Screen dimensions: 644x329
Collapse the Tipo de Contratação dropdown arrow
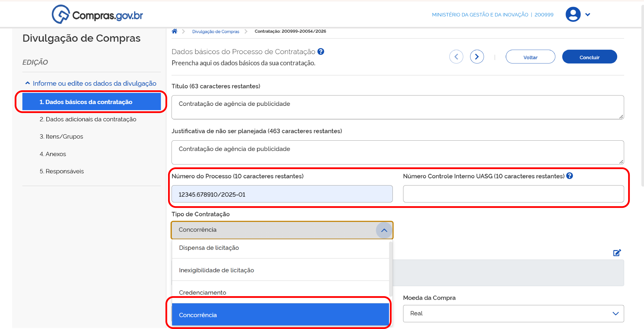pyautogui.click(x=384, y=230)
